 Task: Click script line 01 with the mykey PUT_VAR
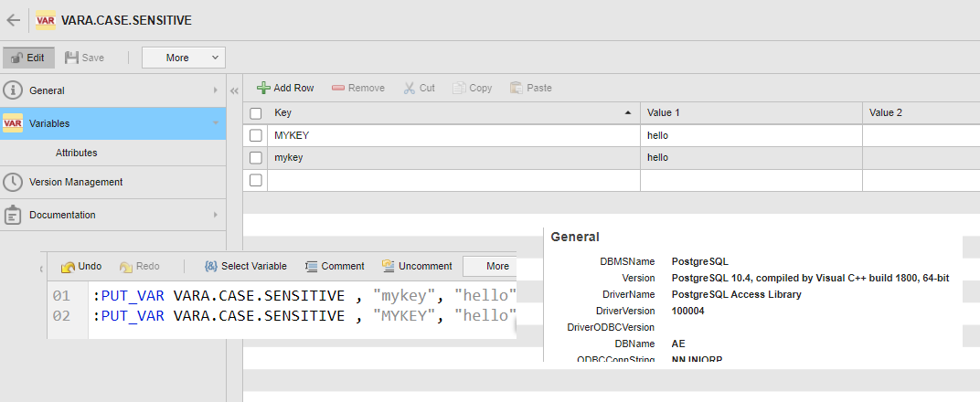click(x=305, y=295)
